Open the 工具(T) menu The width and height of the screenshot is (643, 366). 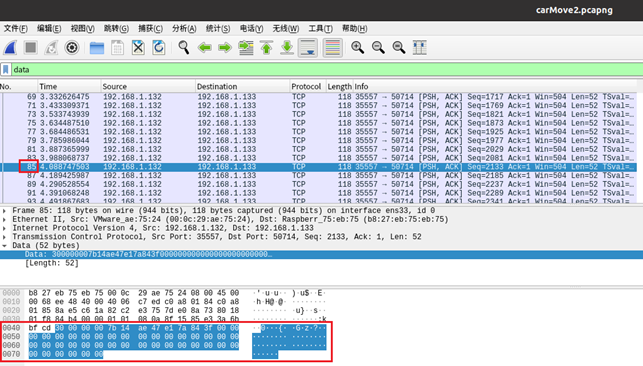click(320, 28)
